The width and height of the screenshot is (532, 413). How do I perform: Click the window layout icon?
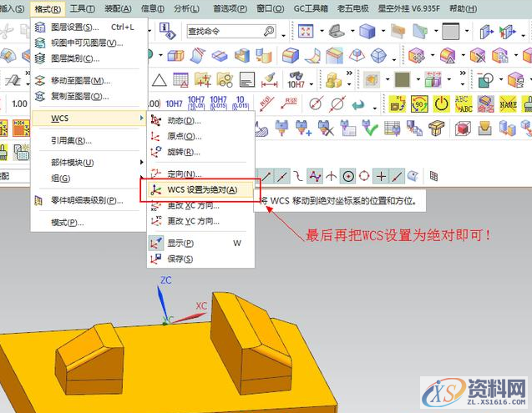451,31
